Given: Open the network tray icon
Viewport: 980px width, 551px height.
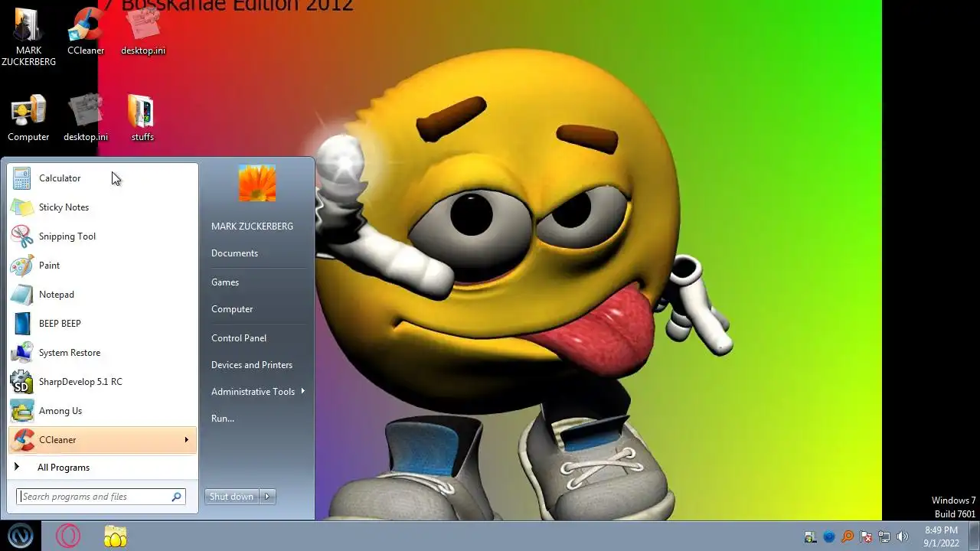Looking at the screenshot, I should pos(884,536).
